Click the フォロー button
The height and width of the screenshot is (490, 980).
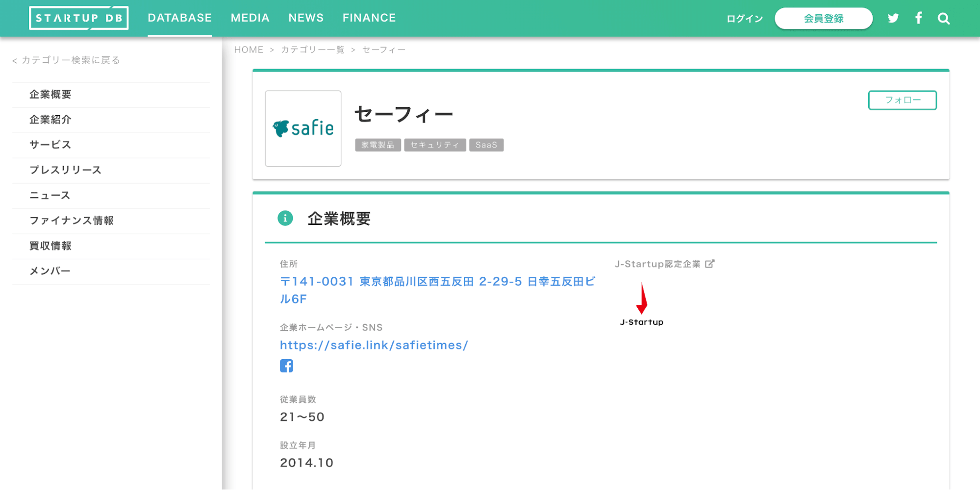[903, 100]
